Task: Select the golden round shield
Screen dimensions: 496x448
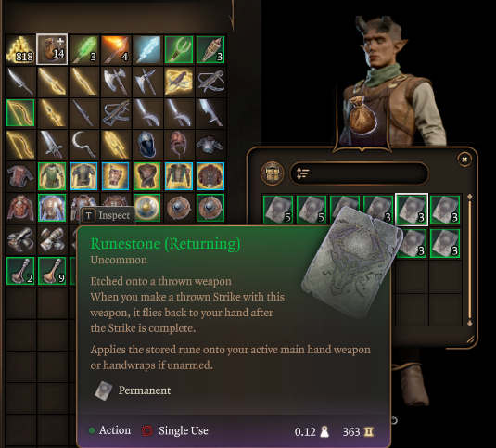Action: point(147,208)
